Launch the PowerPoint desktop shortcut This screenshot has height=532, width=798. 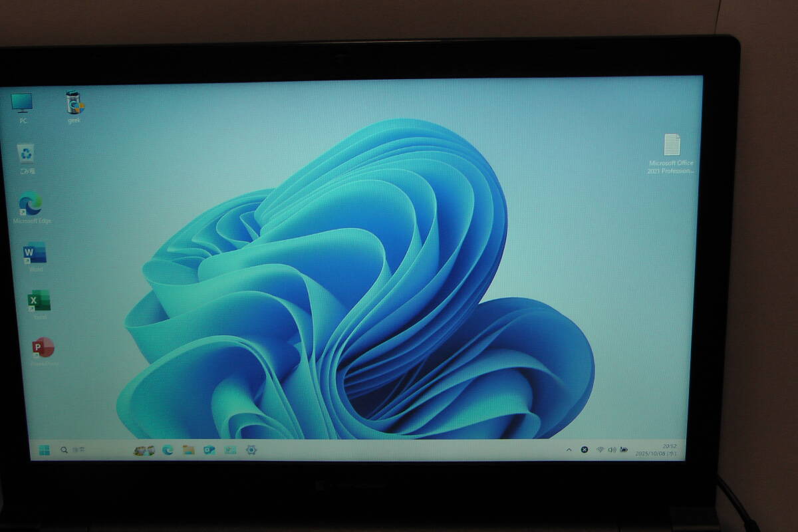[x=43, y=352]
